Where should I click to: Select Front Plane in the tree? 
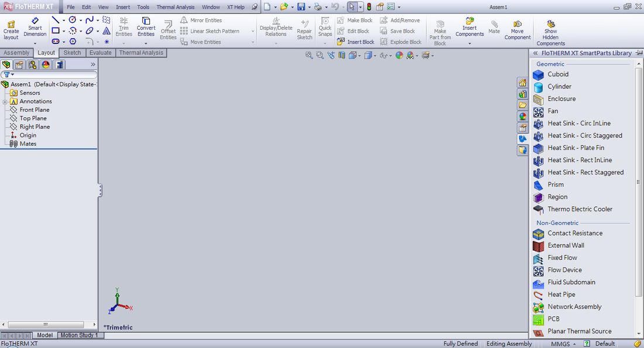click(x=30, y=110)
